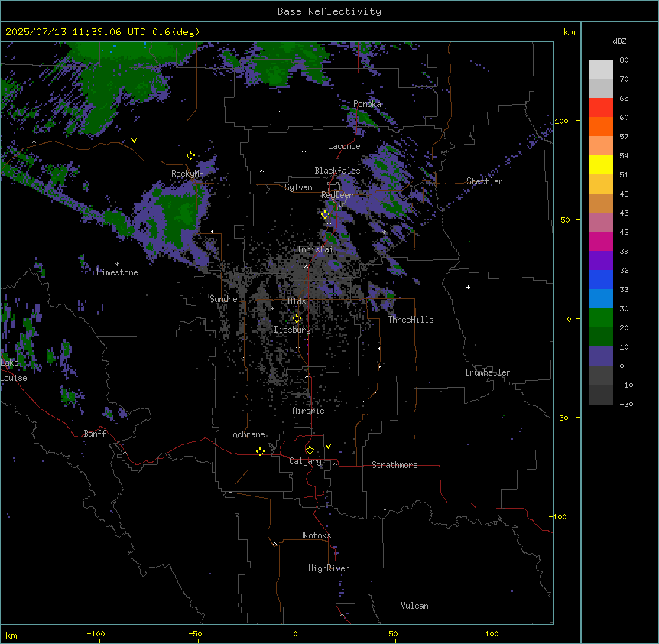This screenshot has width=659, height=644.
Task: Click the Ponoka city label
Action: (367, 104)
